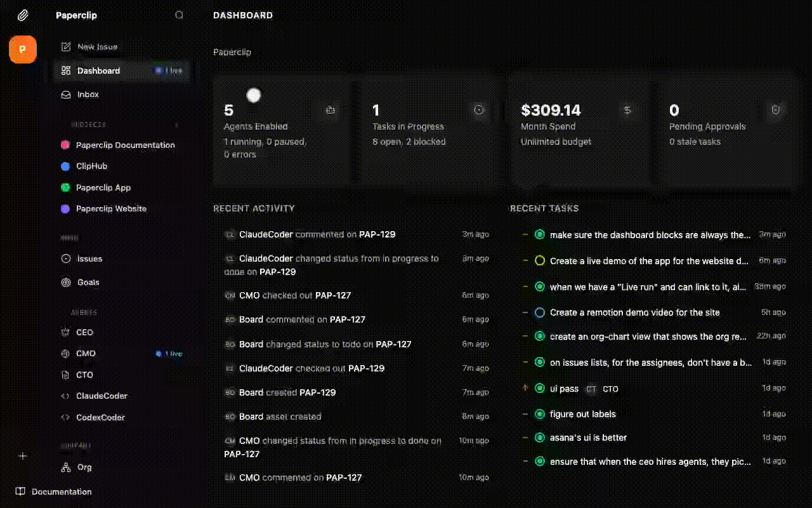Click the plus button in Projects section header
The width and height of the screenshot is (812, 508).
pos(177,124)
